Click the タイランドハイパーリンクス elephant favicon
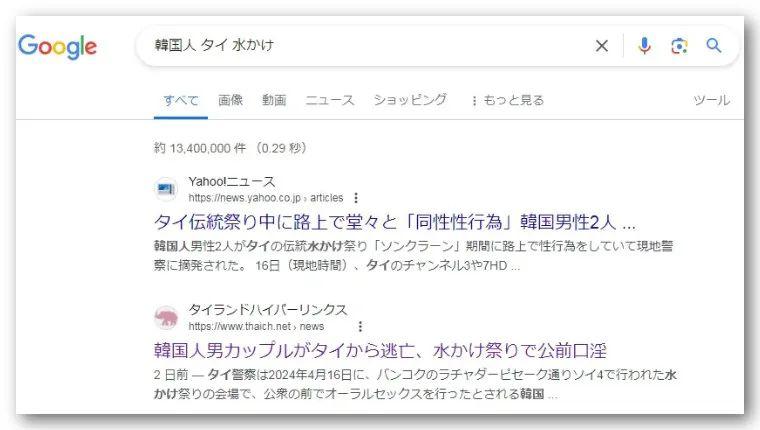This screenshot has width=760, height=430. pos(166,318)
